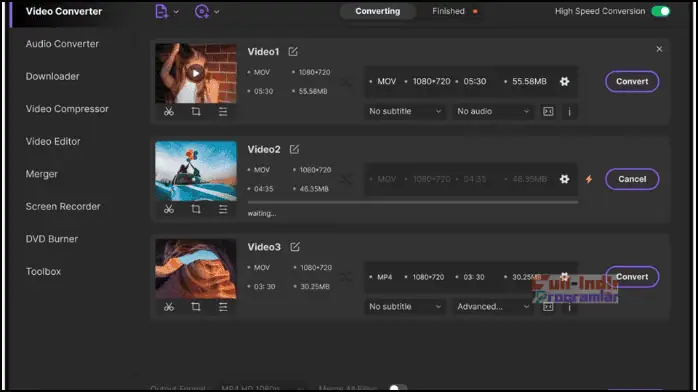Toggle High Speed Conversion off
The image size is (698, 392).
click(x=661, y=11)
